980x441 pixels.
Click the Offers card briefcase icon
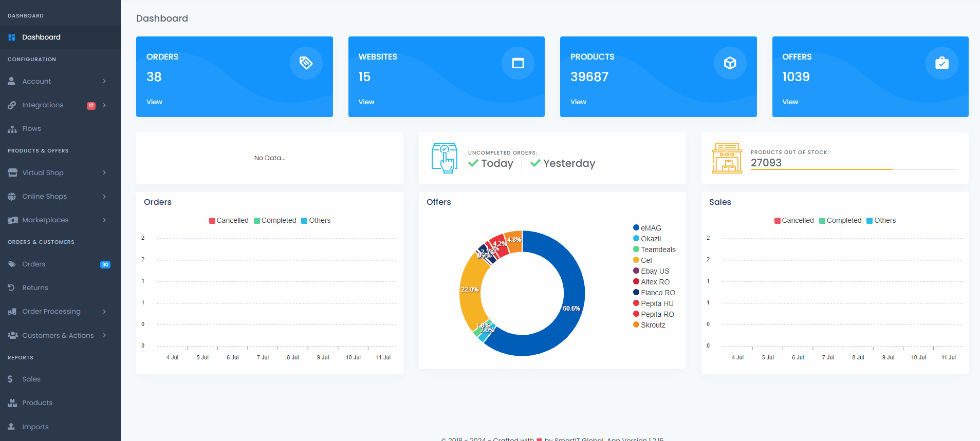pyautogui.click(x=942, y=63)
